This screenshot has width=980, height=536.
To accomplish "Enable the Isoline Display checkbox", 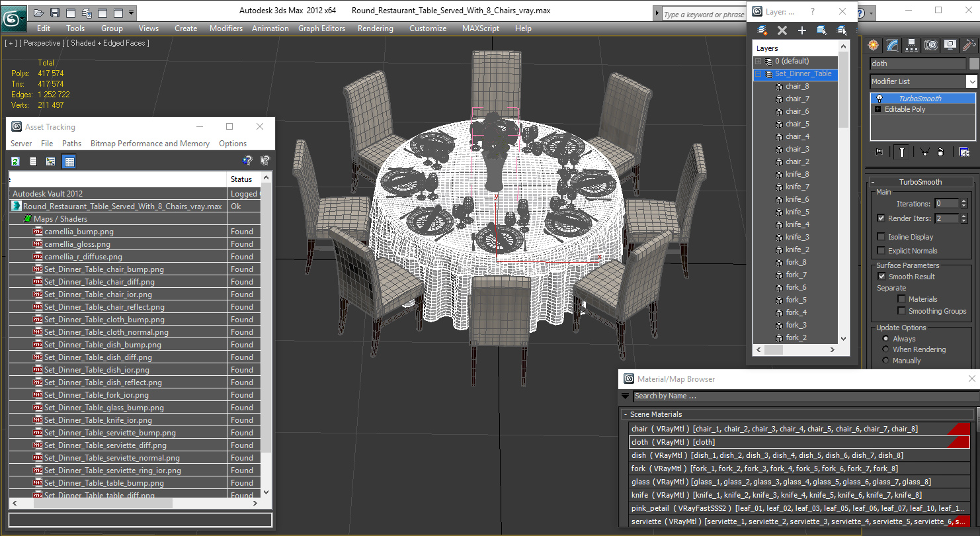I will coord(881,236).
